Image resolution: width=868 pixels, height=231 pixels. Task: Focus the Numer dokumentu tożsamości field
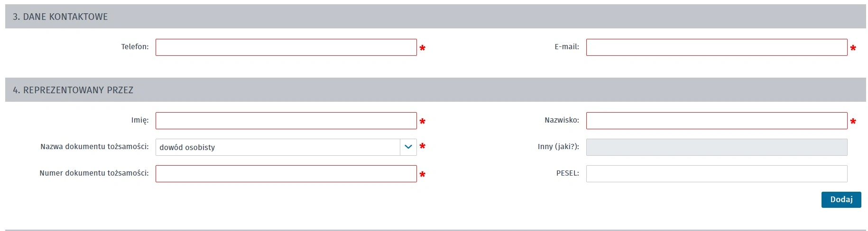pos(286,174)
